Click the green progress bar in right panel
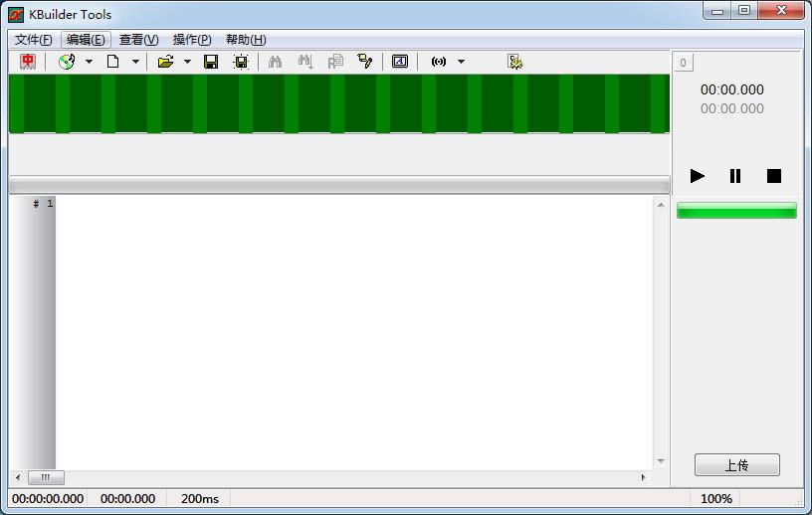The width and height of the screenshot is (812, 515). coord(736,211)
